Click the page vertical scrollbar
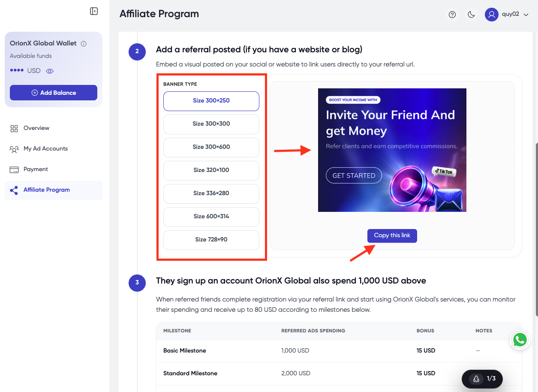The image size is (538, 392). (536, 229)
